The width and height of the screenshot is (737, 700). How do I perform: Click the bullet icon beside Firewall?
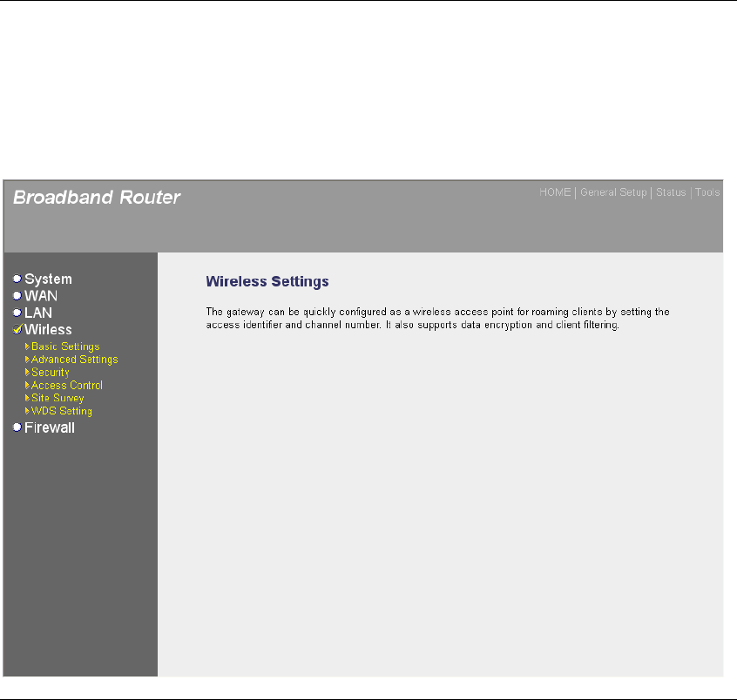click(17, 427)
